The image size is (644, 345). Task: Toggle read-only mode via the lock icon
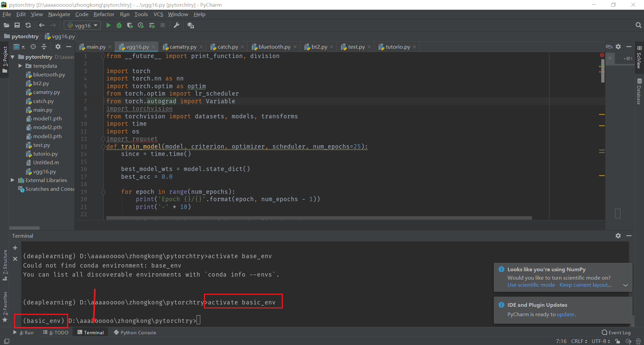[618, 341]
